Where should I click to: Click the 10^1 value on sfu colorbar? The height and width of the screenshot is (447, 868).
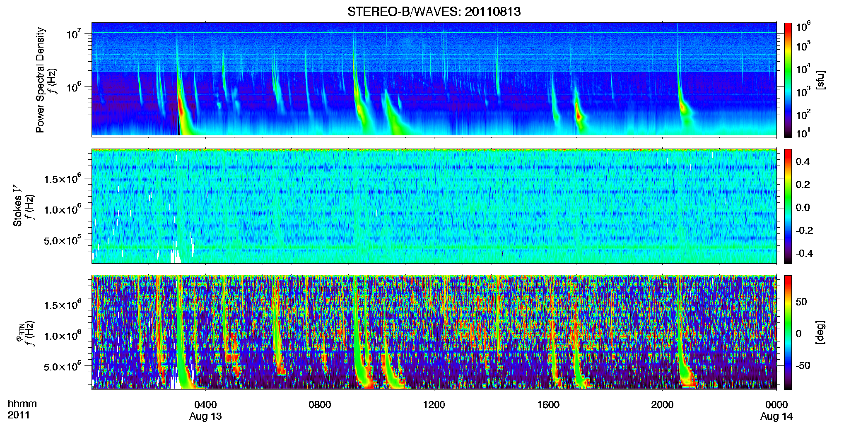pos(803,133)
